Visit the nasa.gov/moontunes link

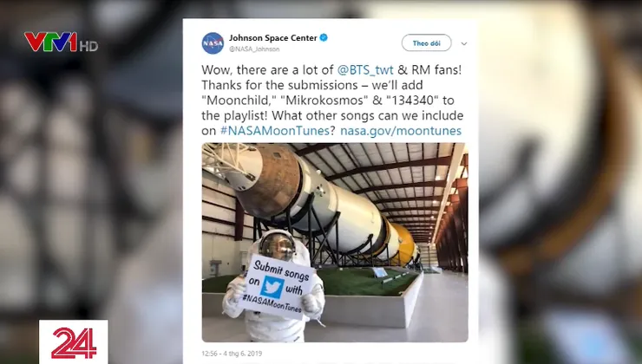[x=401, y=131]
